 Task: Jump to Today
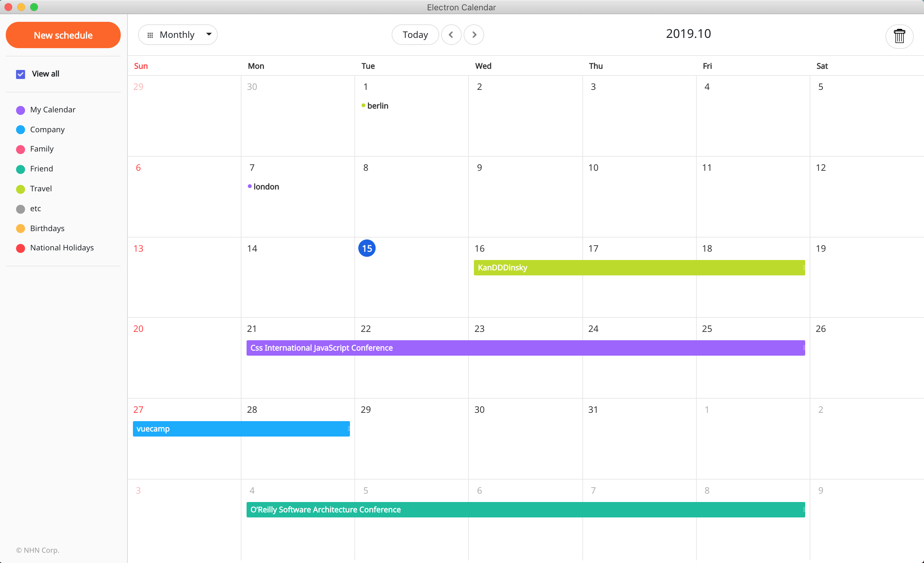click(415, 35)
